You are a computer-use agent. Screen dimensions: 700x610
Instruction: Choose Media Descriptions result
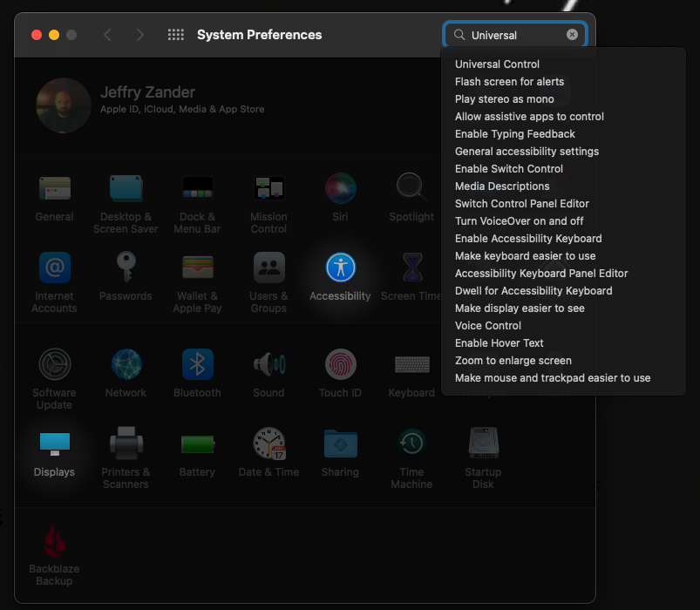point(502,186)
